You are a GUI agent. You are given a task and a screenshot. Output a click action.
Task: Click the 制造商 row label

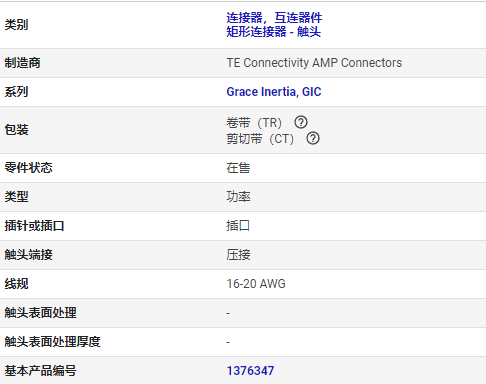click(22, 63)
